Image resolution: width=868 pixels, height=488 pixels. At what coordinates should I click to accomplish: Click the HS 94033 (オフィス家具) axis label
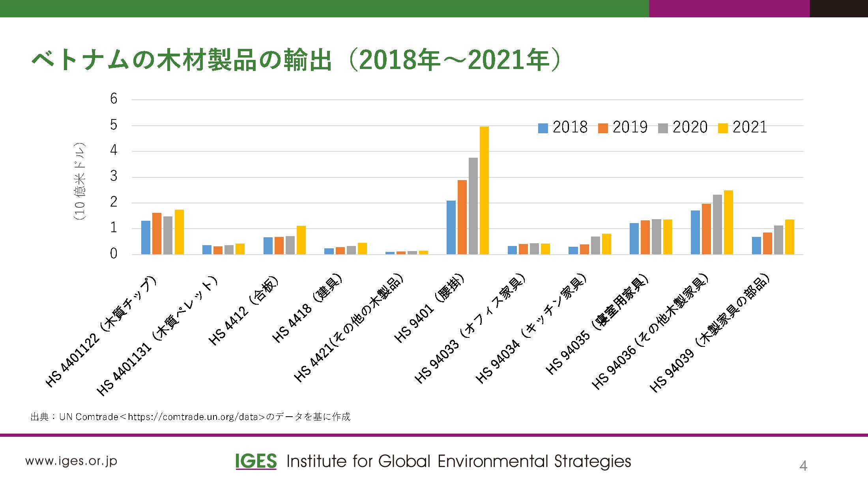pyautogui.click(x=470, y=328)
